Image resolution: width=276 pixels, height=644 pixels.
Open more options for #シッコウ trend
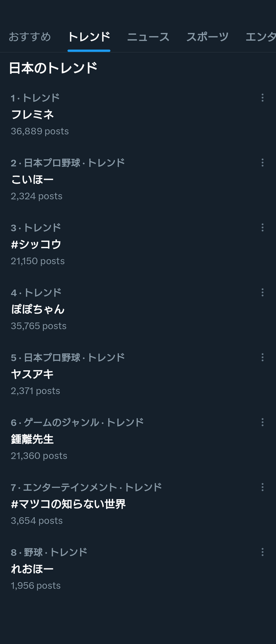262,227
